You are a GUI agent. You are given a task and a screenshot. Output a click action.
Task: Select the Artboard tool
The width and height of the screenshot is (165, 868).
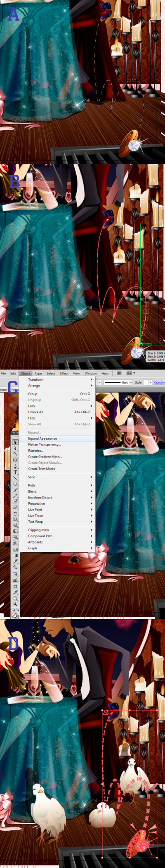[15, 586]
